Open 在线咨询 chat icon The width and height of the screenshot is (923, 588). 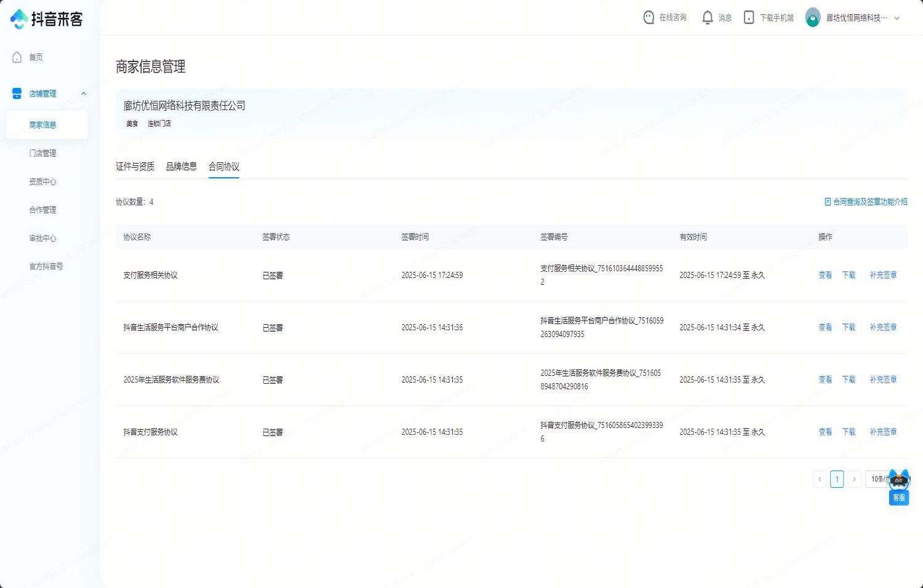(x=649, y=18)
